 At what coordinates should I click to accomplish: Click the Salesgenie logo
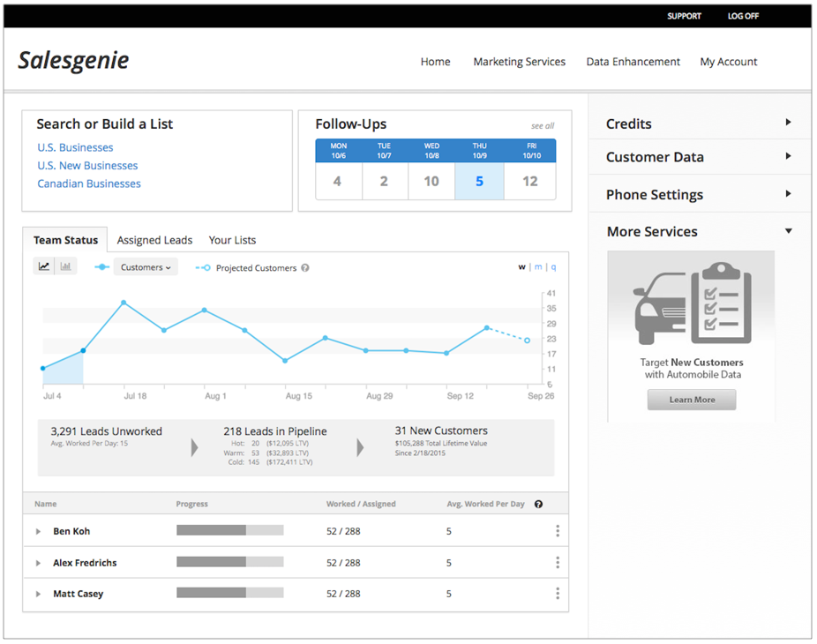(73, 61)
